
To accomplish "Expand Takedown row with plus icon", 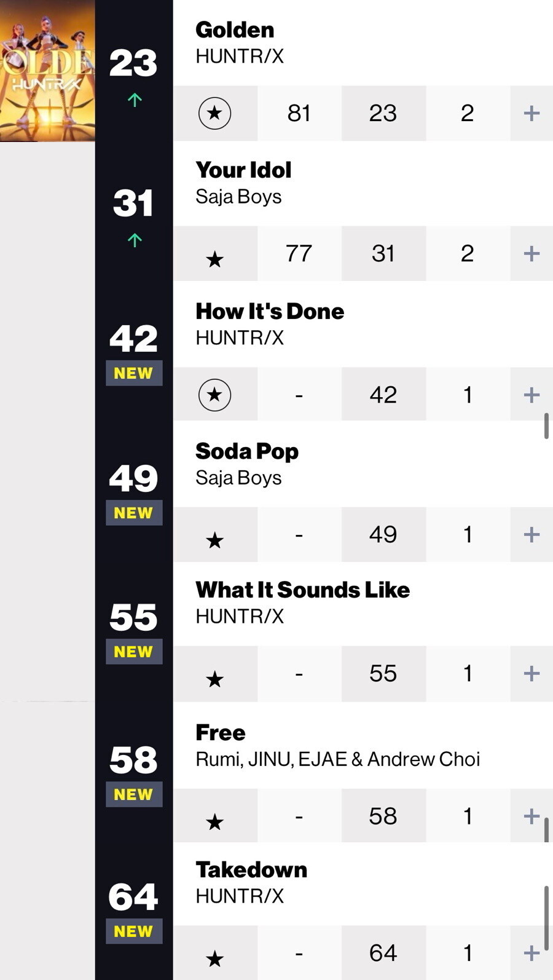I will (531, 953).
